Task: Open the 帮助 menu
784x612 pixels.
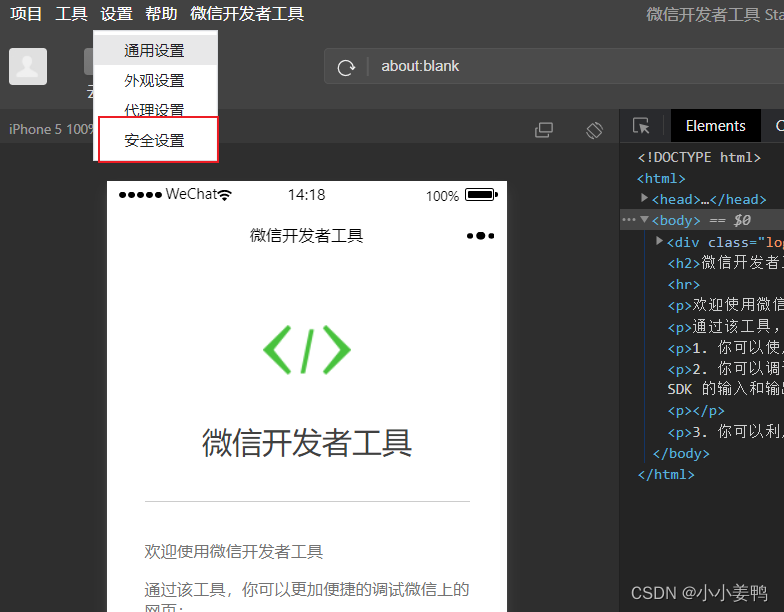Action: pyautogui.click(x=161, y=14)
